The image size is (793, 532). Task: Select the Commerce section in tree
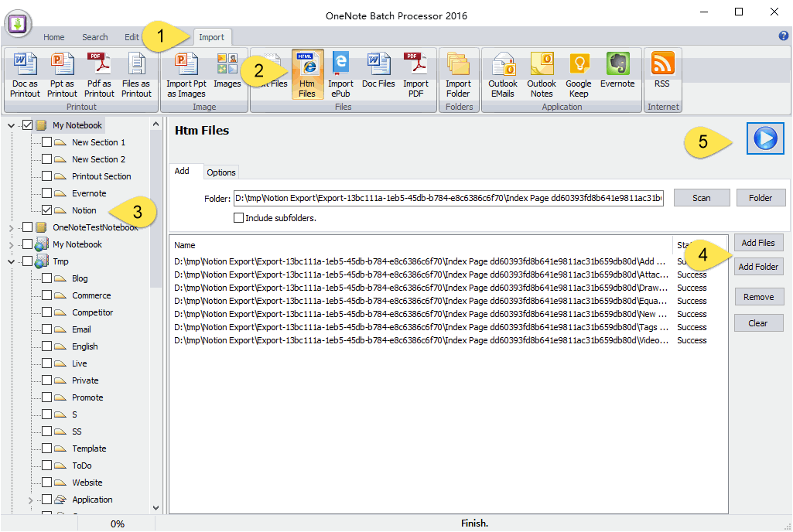(x=91, y=295)
